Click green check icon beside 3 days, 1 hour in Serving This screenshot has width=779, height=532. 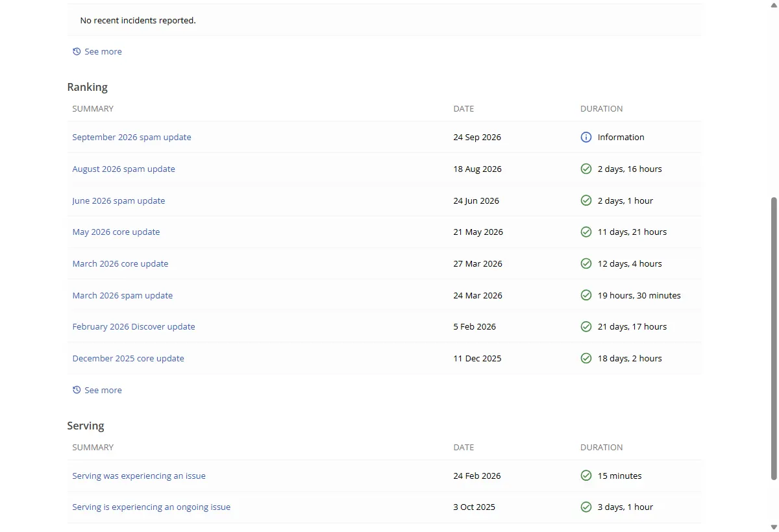point(586,507)
